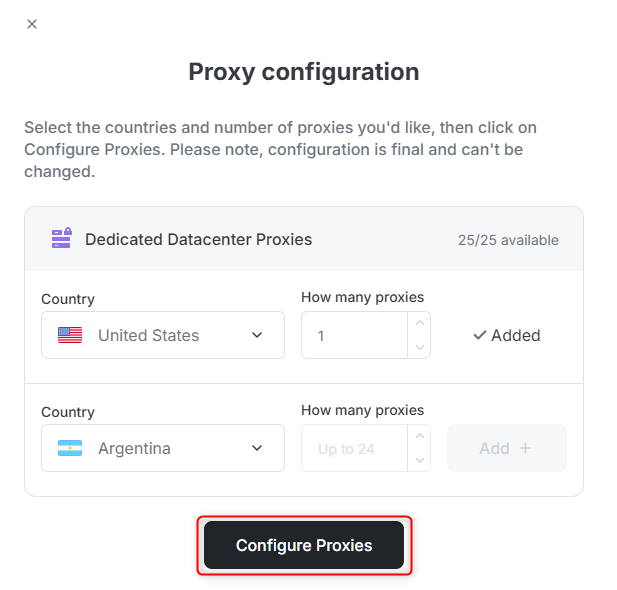Click the Configure Proxies button
Image resolution: width=617 pixels, height=590 pixels.
click(304, 545)
